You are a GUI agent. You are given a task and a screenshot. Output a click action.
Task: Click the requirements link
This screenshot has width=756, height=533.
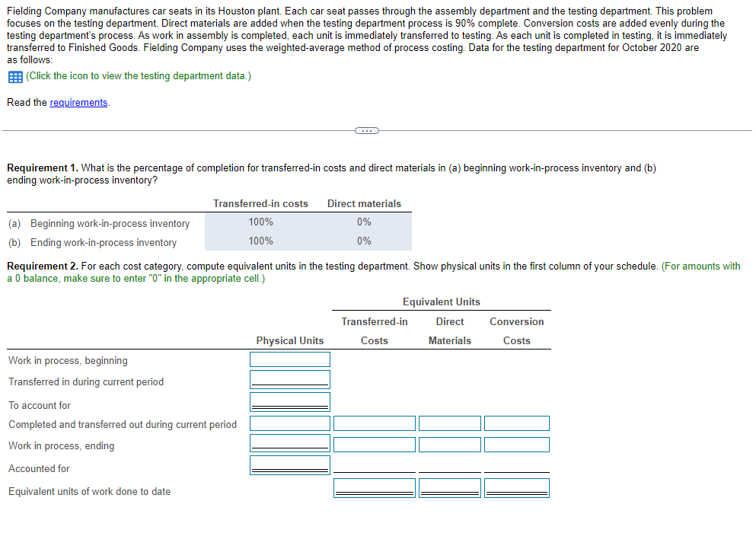coord(78,102)
